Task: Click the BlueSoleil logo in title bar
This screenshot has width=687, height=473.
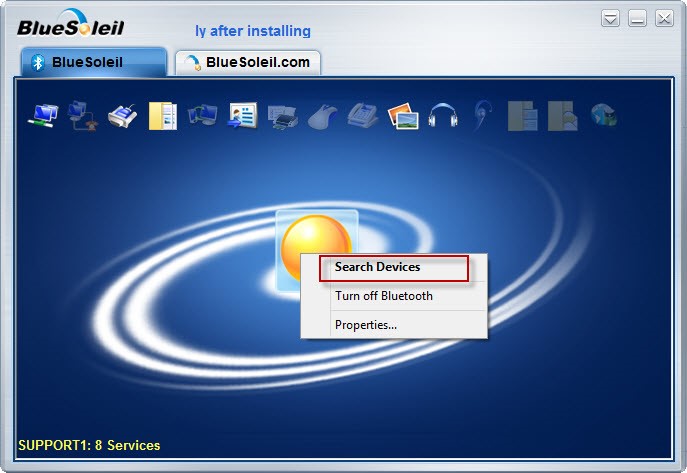Action: (x=71, y=24)
